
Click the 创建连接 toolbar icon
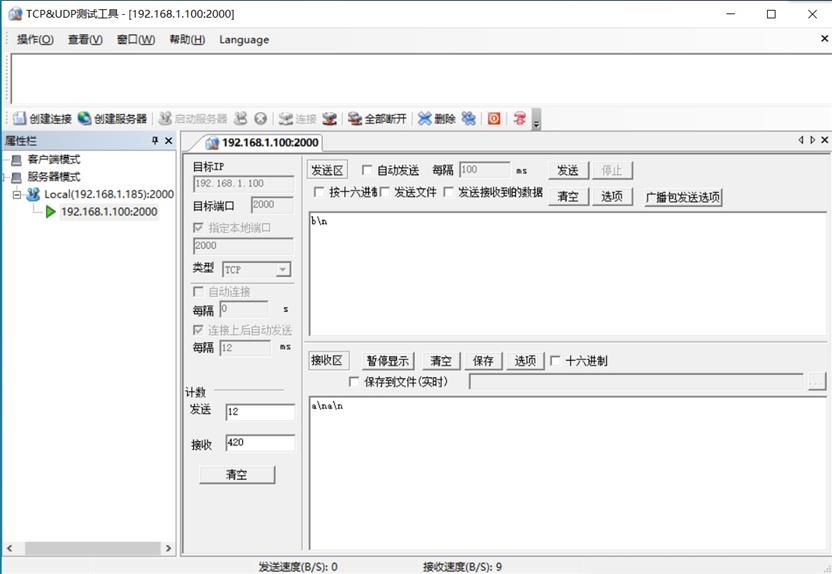pos(20,118)
